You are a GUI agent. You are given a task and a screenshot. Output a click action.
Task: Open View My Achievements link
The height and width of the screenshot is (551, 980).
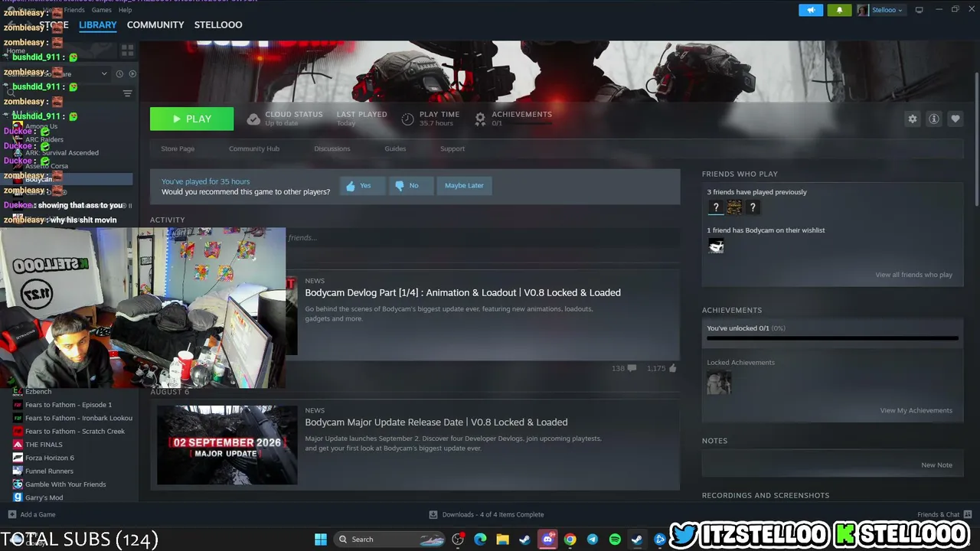(916, 410)
